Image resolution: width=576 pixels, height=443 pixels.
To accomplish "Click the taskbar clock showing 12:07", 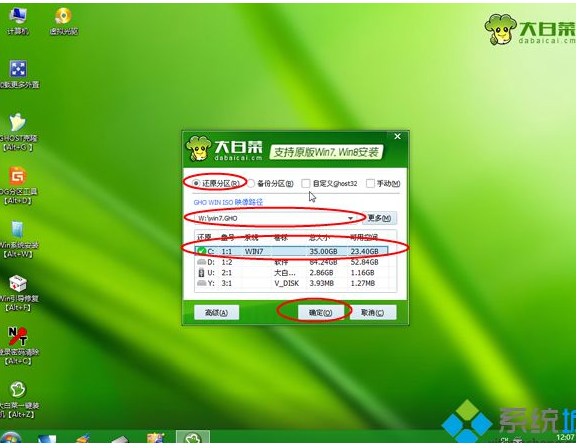I will (565, 437).
